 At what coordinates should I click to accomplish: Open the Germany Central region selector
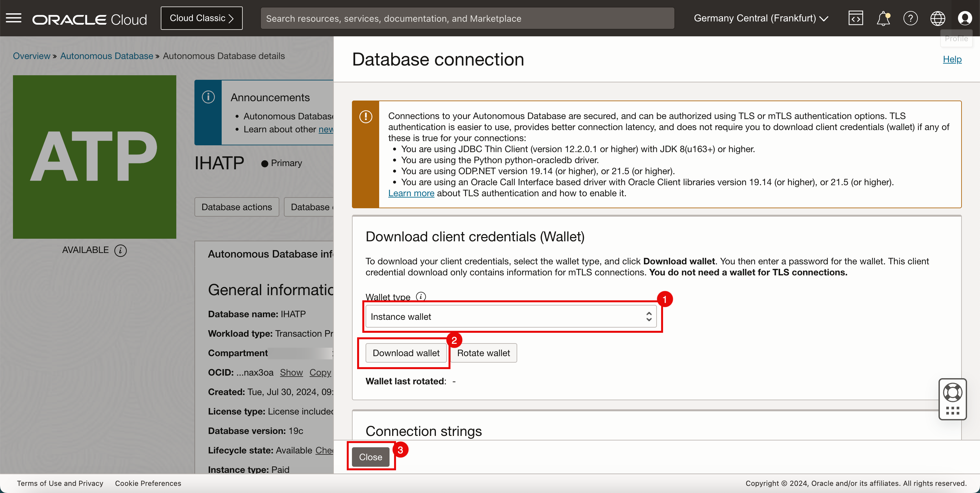pyautogui.click(x=761, y=18)
